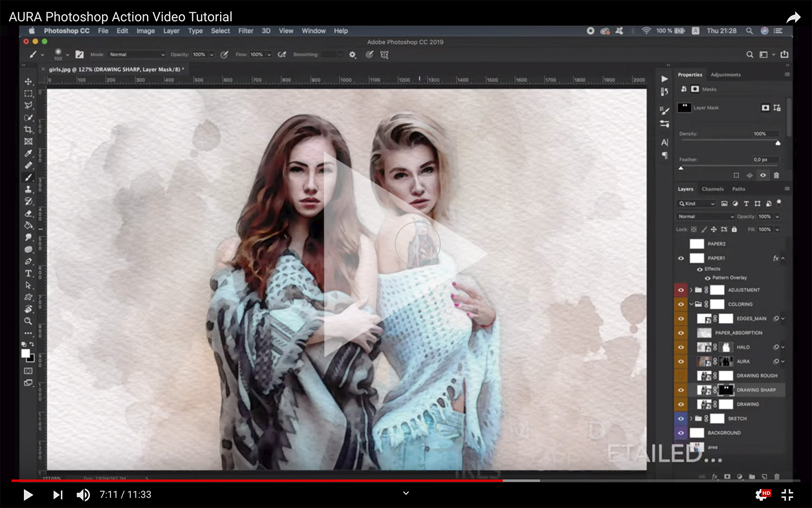Open the Filter menu

(246, 31)
